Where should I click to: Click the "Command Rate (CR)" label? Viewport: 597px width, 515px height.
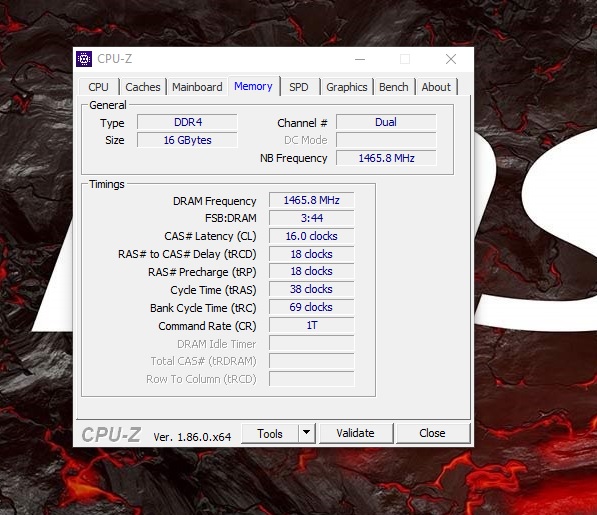point(207,326)
